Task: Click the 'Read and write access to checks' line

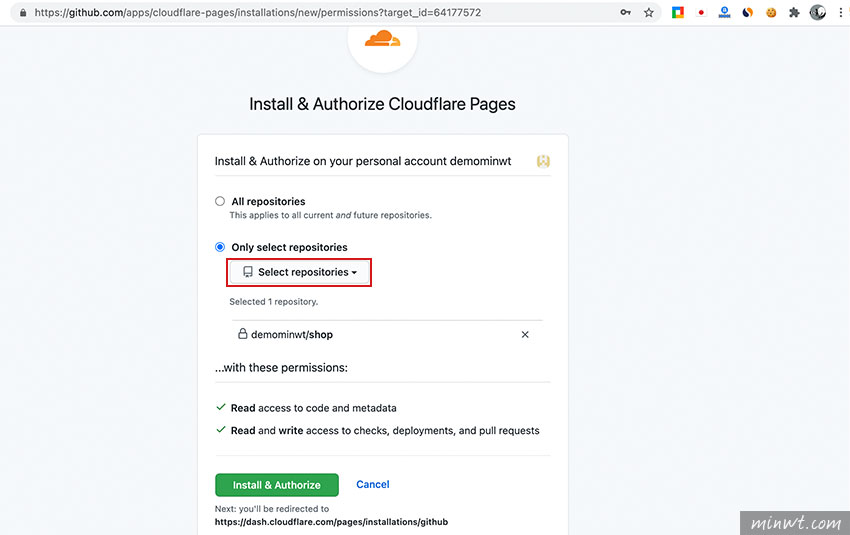Action: (385, 431)
